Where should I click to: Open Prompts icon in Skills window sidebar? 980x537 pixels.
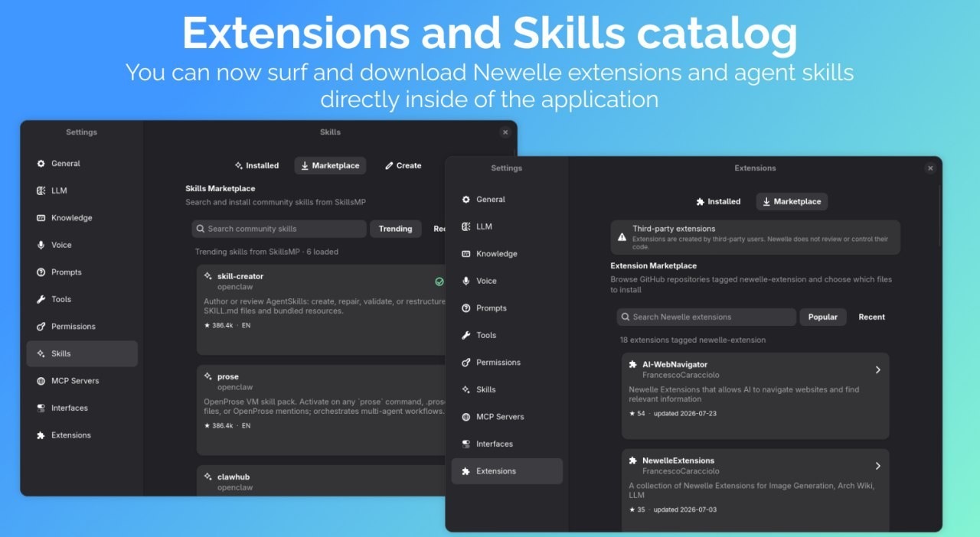pos(41,272)
